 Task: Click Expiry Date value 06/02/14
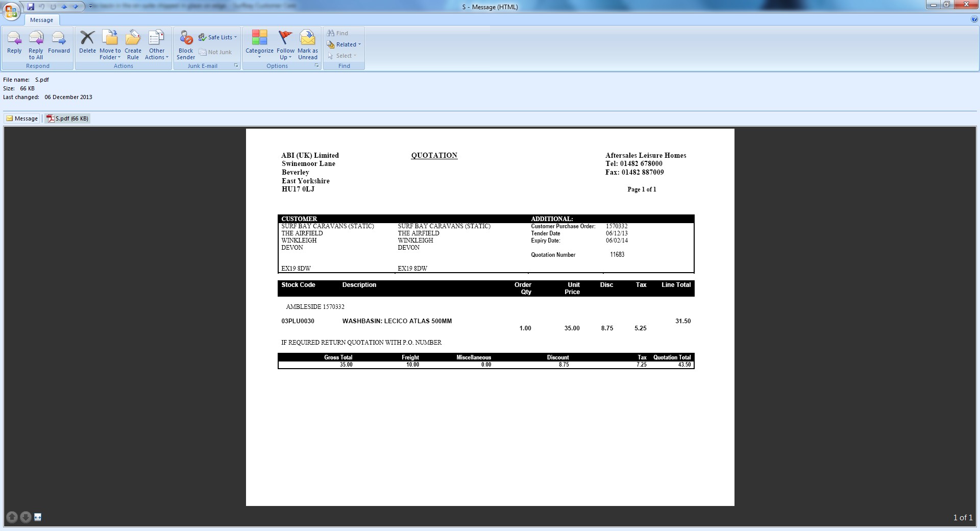pyautogui.click(x=617, y=240)
